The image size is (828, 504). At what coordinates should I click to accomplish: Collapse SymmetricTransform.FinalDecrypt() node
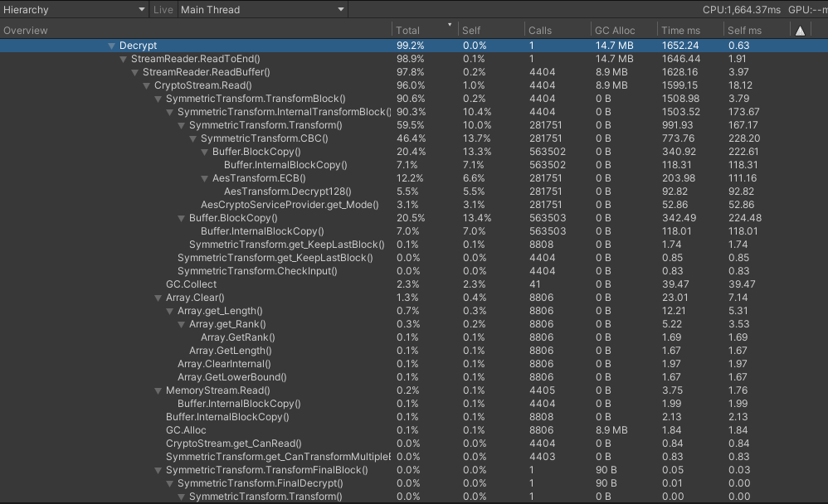pos(169,483)
